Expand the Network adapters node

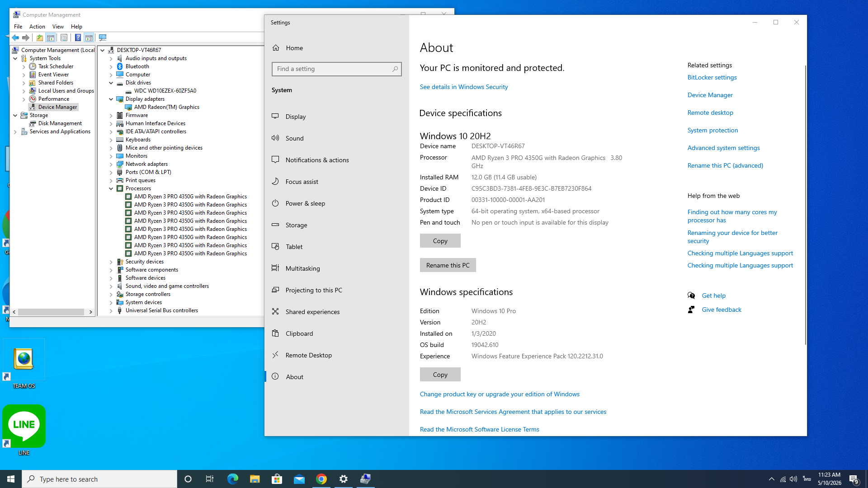111,164
